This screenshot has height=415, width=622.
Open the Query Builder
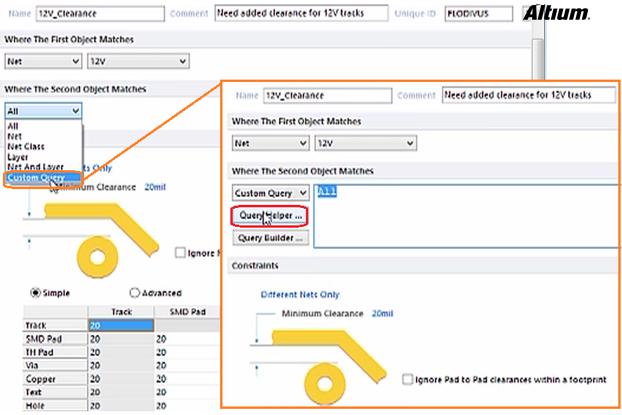pyautogui.click(x=270, y=238)
